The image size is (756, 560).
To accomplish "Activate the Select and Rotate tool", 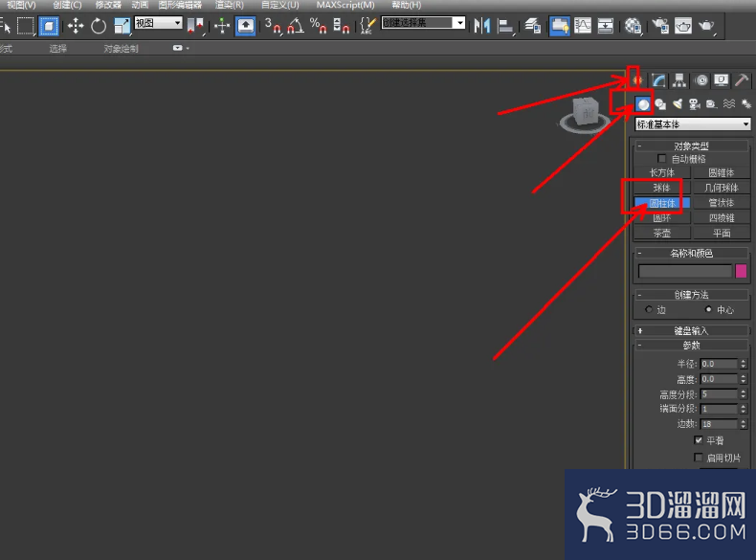I will [x=99, y=25].
